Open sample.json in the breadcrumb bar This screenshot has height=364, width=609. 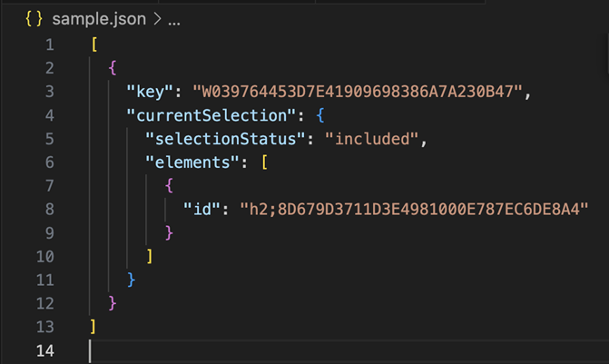(x=99, y=19)
